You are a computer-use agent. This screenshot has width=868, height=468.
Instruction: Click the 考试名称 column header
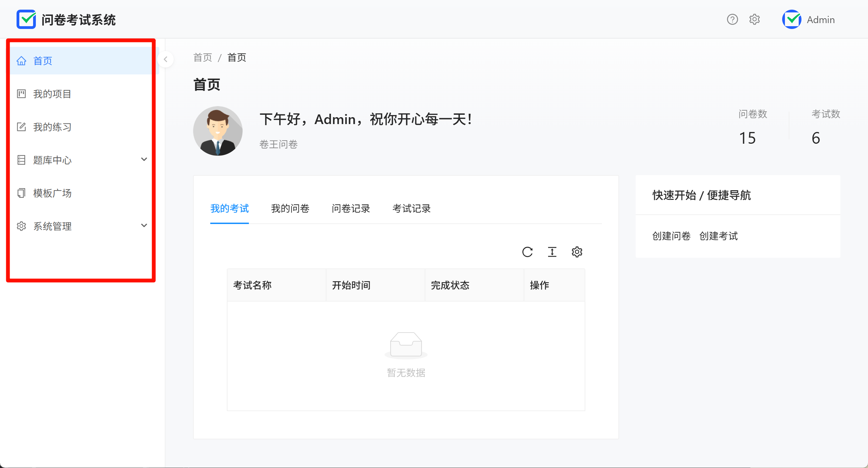click(276, 285)
